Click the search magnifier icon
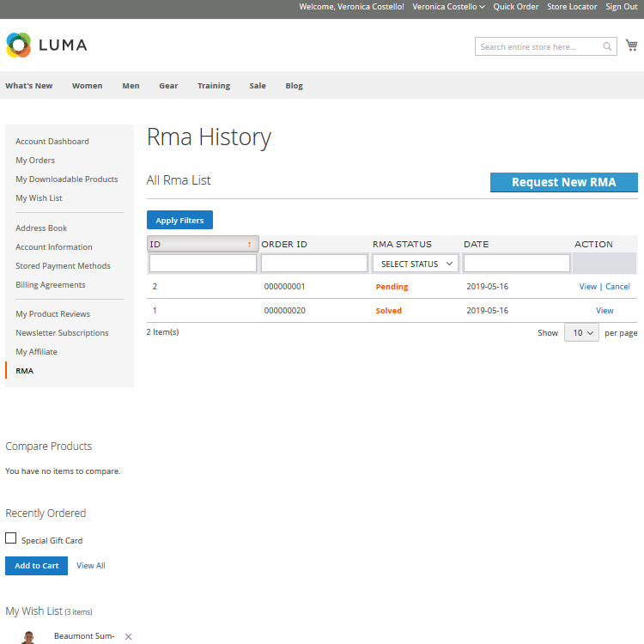The image size is (644, 644). click(x=608, y=47)
